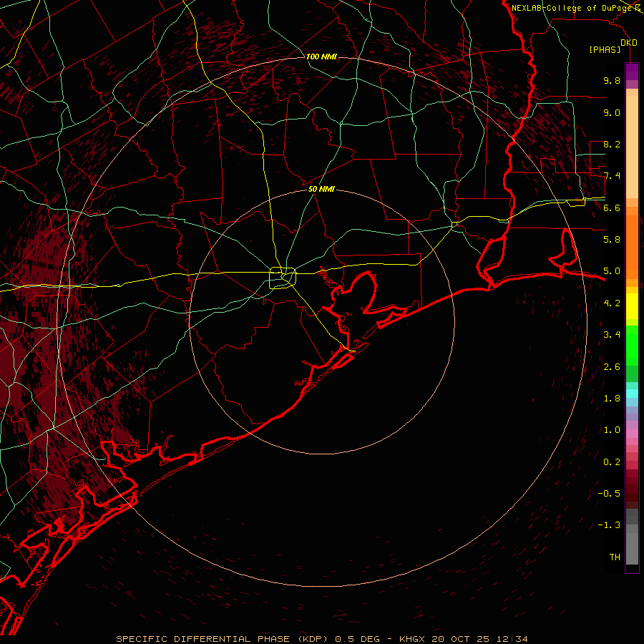The width and height of the screenshot is (644, 644).
Task: Click the 9.8 value on the color scale
Action: 612,80
